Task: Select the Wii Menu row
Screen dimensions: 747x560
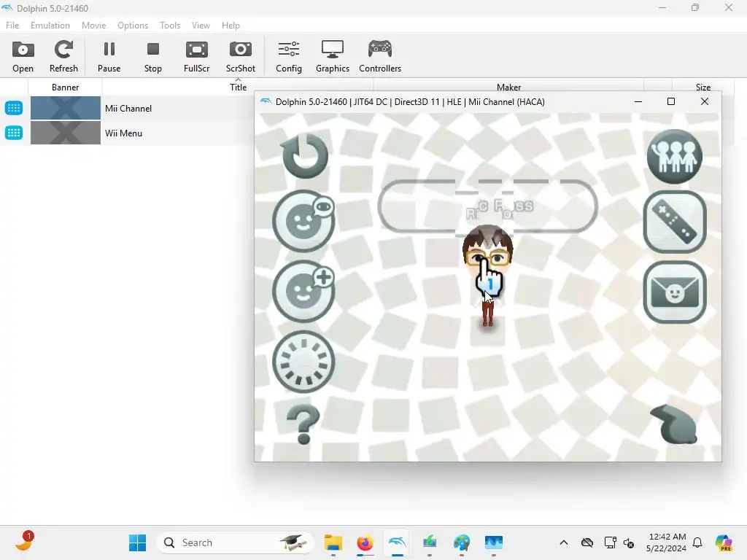Action: [x=128, y=133]
